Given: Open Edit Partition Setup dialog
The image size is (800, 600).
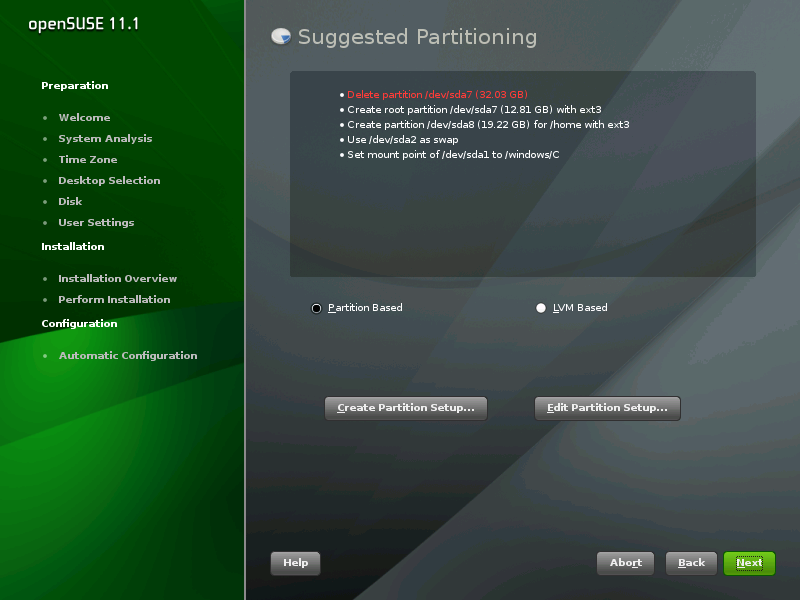Looking at the screenshot, I should [607, 408].
